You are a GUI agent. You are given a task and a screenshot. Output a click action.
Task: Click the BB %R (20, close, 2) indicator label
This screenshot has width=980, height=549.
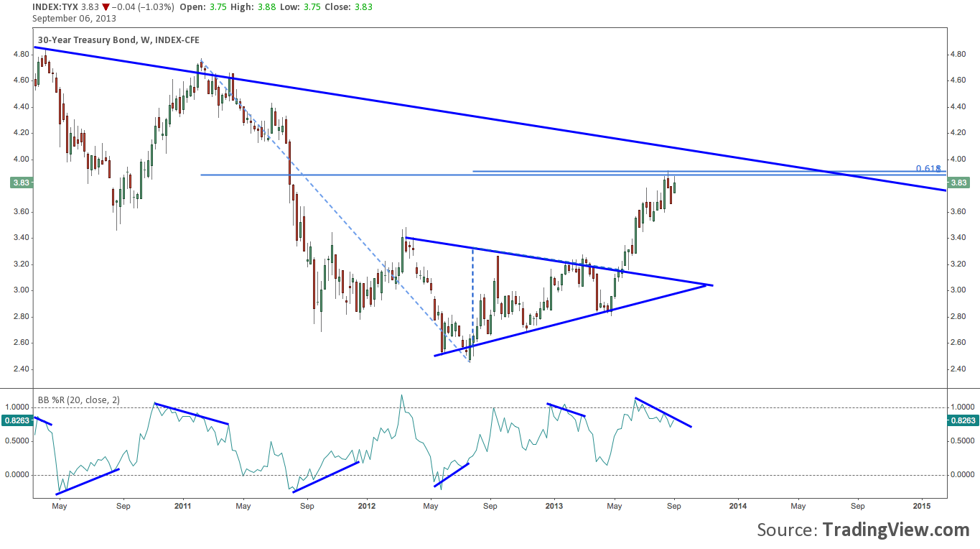(x=80, y=400)
